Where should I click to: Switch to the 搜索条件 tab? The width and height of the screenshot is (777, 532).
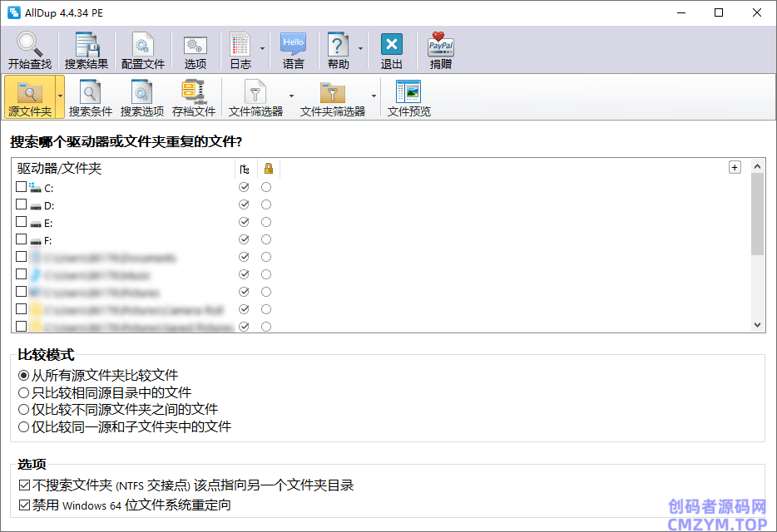90,97
